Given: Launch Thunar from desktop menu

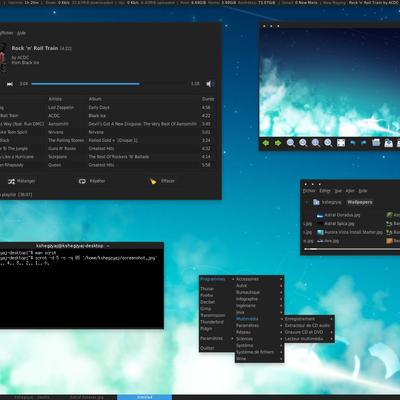Looking at the screenshot, I should click(217, 289).
